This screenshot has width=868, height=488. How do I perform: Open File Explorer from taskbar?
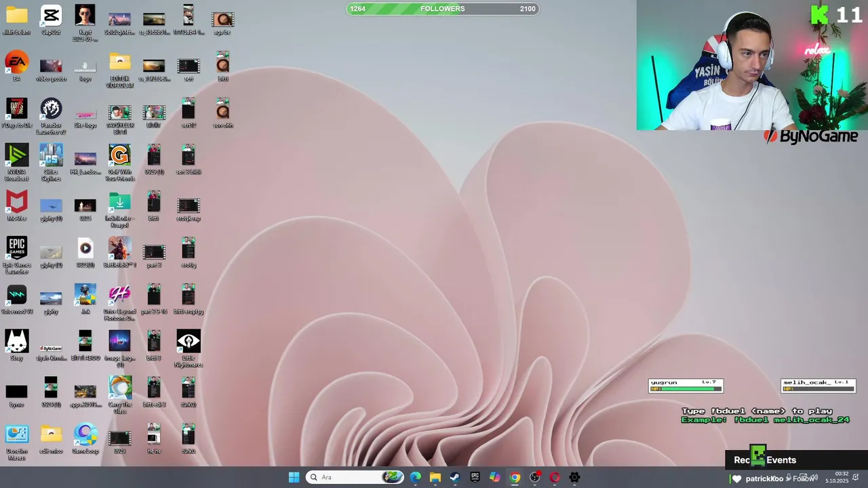point(435,477)
